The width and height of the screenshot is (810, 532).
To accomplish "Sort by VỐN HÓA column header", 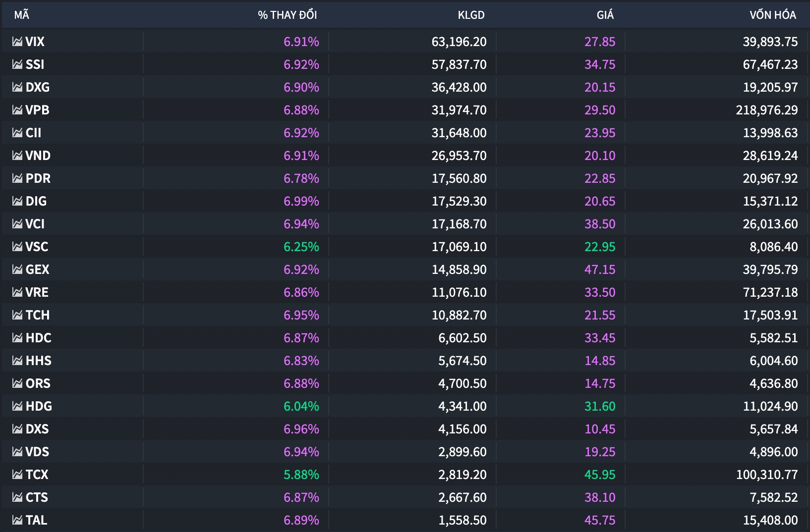I will pyautogui.click(x=772, y=15).
